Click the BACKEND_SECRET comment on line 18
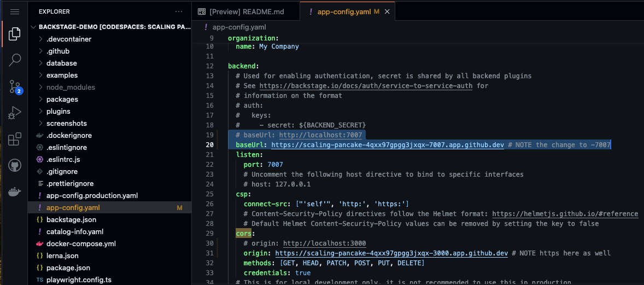This screenshot has height=285, width=644. pyautogui.click(x=301, y=125)
